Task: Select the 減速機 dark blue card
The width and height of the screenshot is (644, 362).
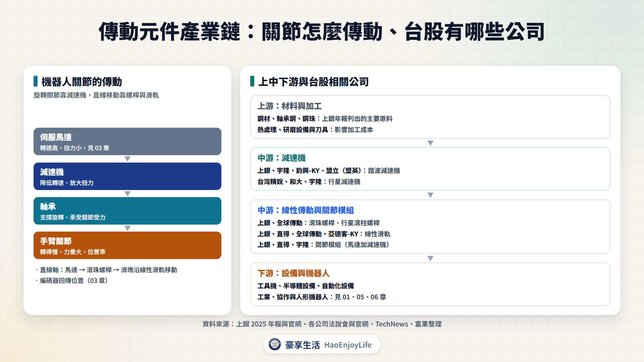Action: pyautogui.click(x=127, y=176)
